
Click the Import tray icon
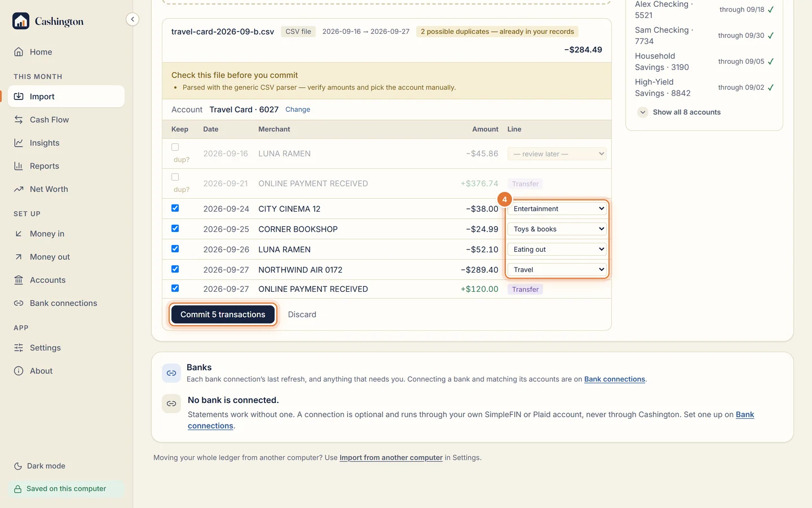click(x=19, y=97)
